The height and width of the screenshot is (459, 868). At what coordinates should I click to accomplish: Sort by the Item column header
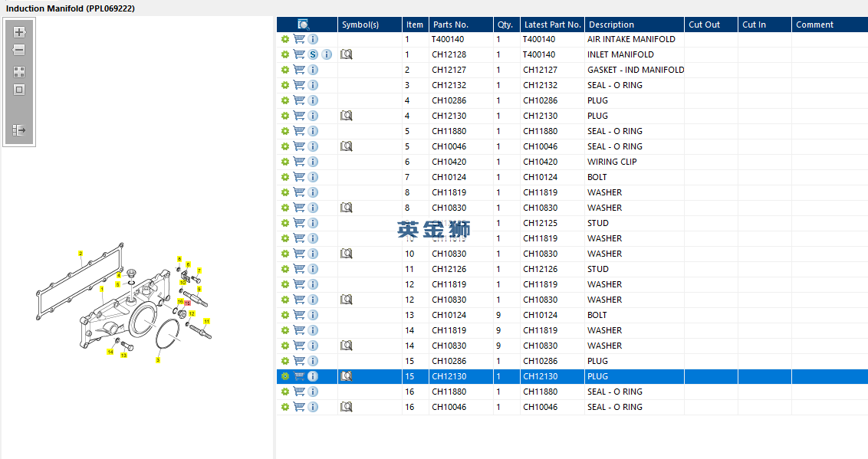[x=415, y=25]
